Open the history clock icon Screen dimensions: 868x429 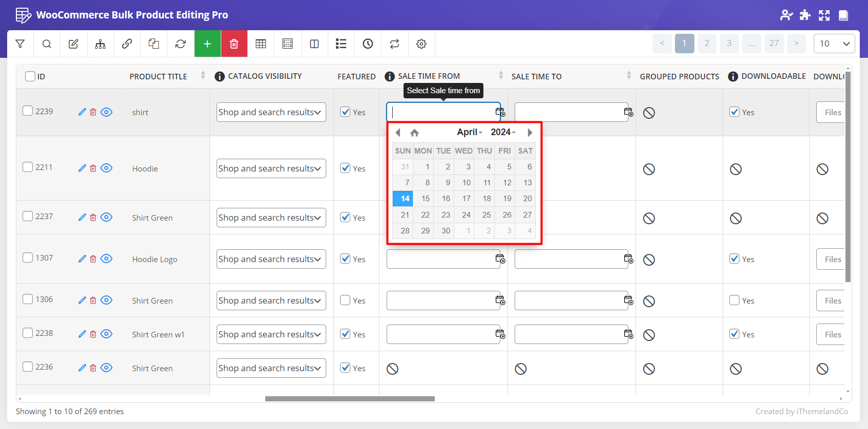click(368, 44)
